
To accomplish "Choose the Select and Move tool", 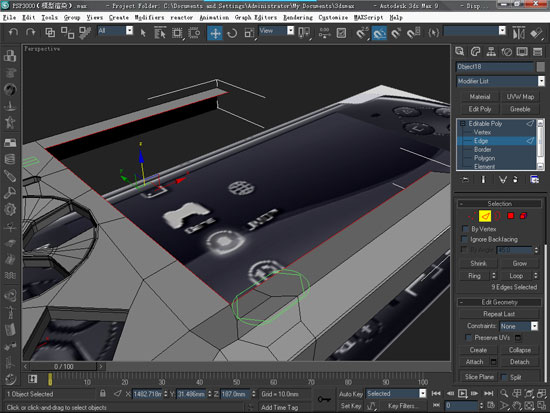I will click(215, 33).
